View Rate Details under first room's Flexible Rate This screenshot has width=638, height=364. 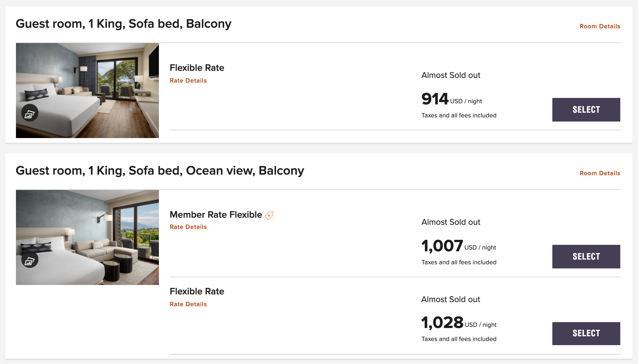pos(188,81)
